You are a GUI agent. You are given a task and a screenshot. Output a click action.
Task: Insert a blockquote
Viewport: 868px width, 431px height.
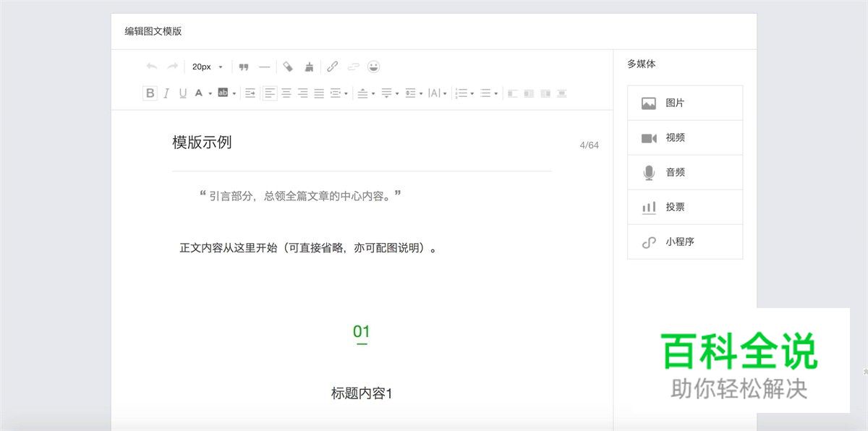[244, 66]
